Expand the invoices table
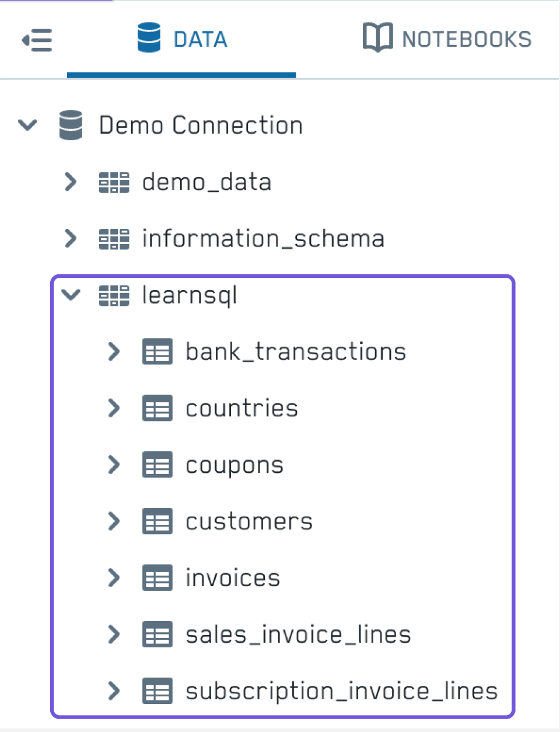 114,578
